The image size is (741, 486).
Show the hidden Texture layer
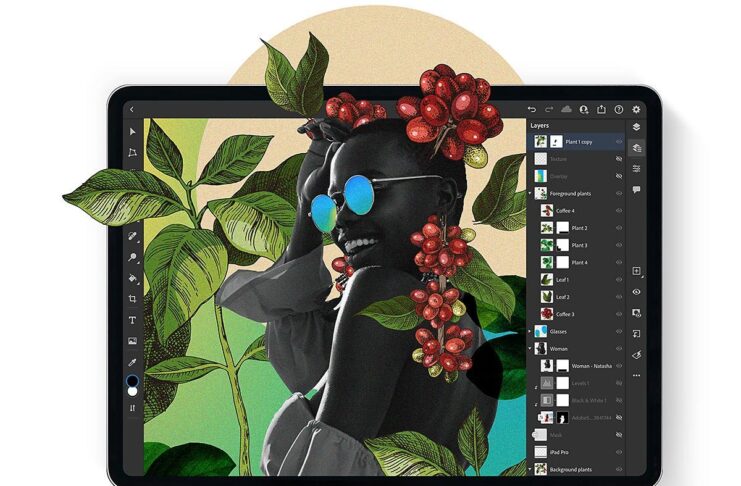tap(619, 159)
